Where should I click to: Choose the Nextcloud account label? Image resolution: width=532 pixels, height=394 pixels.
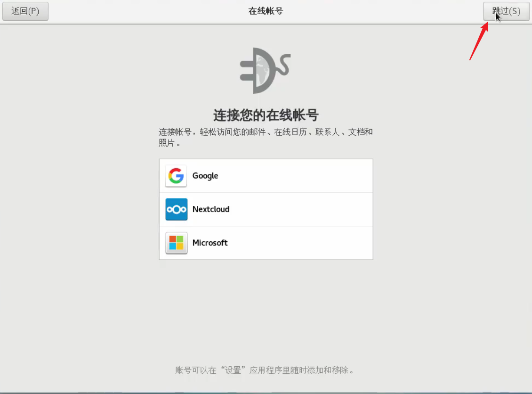click(211, 209)
